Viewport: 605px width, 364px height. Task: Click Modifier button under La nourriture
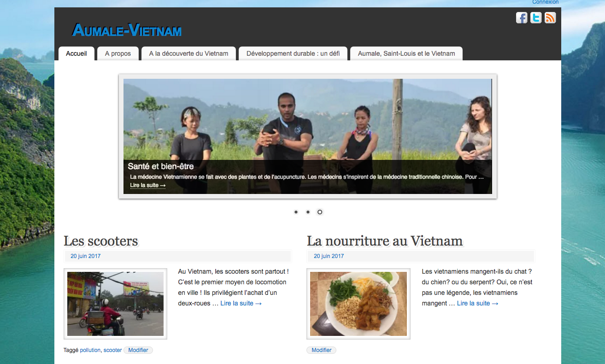[x=322, y=350]
